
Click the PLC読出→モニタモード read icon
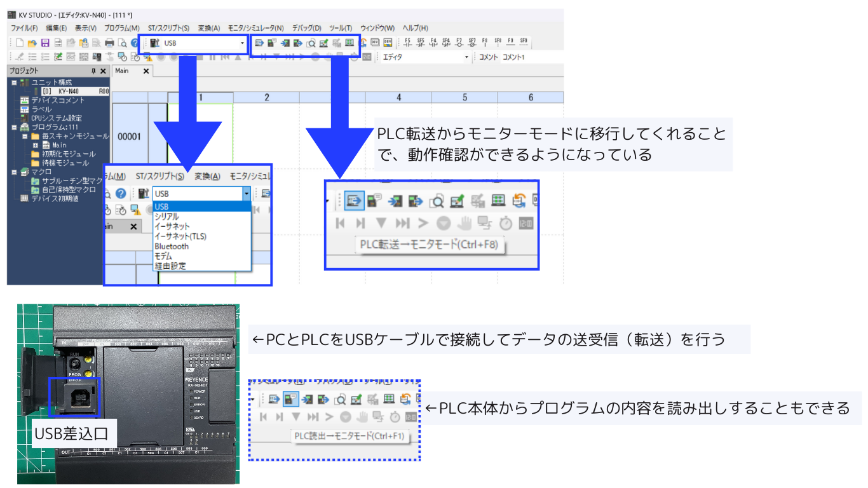click(272, 43)
